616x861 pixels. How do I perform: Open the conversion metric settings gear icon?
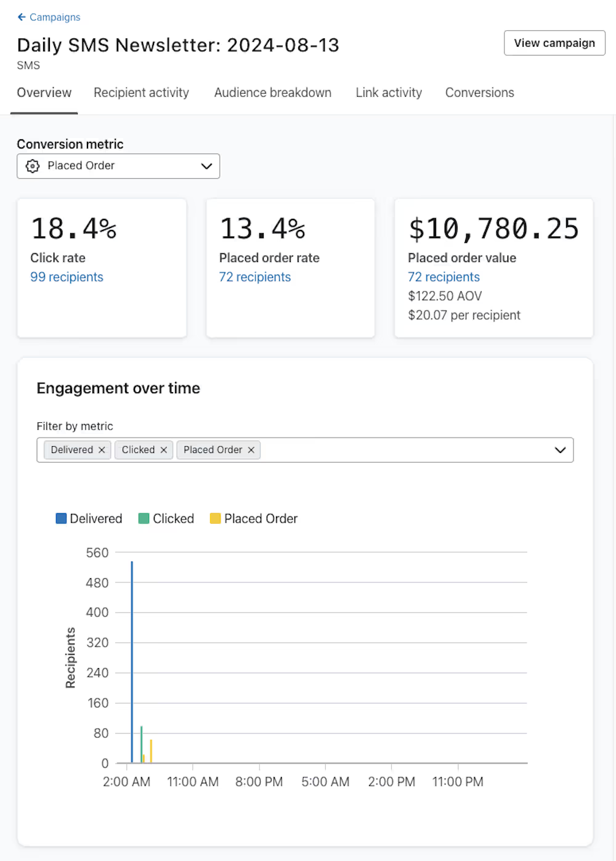coord(32,166)
